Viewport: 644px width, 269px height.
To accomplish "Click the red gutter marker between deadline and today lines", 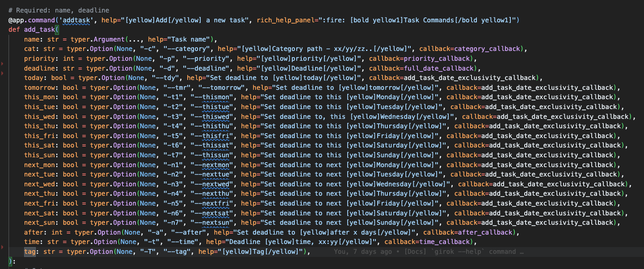I will point(2,73).
